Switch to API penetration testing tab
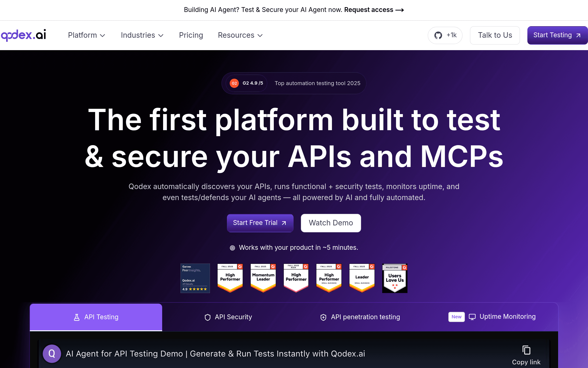The image size is (588, 368). 360,317
